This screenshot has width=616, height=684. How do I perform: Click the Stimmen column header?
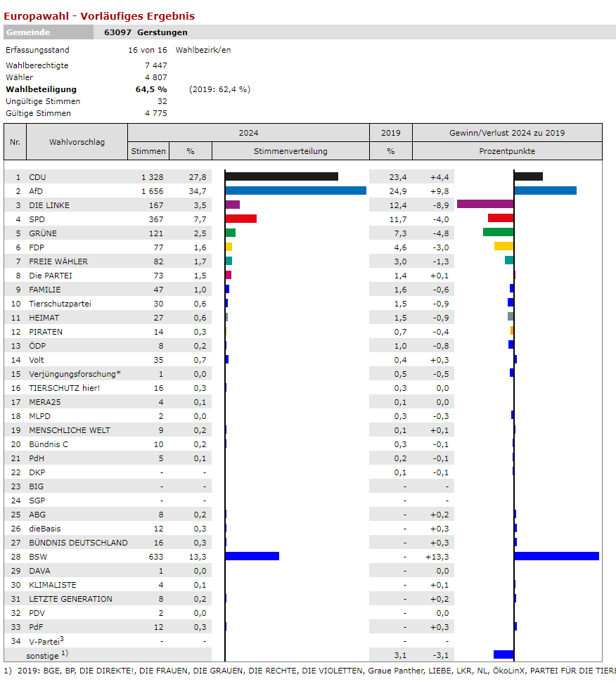pyautogui.click(x=148, y=151)
